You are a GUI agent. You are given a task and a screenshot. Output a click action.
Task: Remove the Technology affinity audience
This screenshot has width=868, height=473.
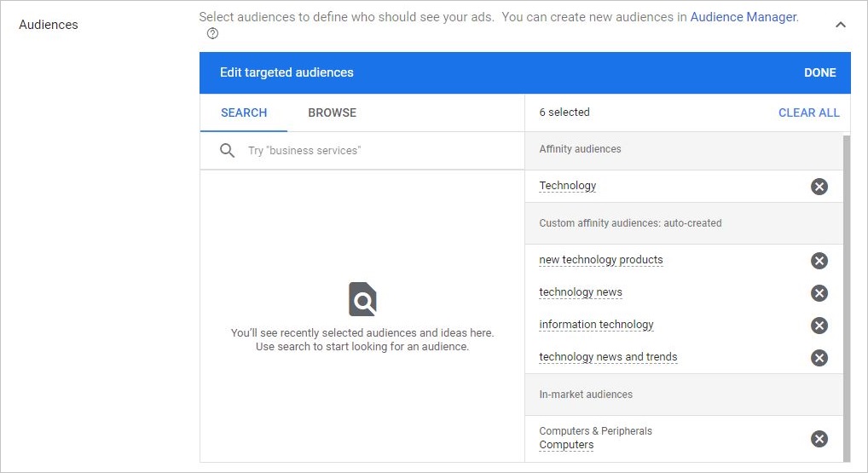coord(819,187)
